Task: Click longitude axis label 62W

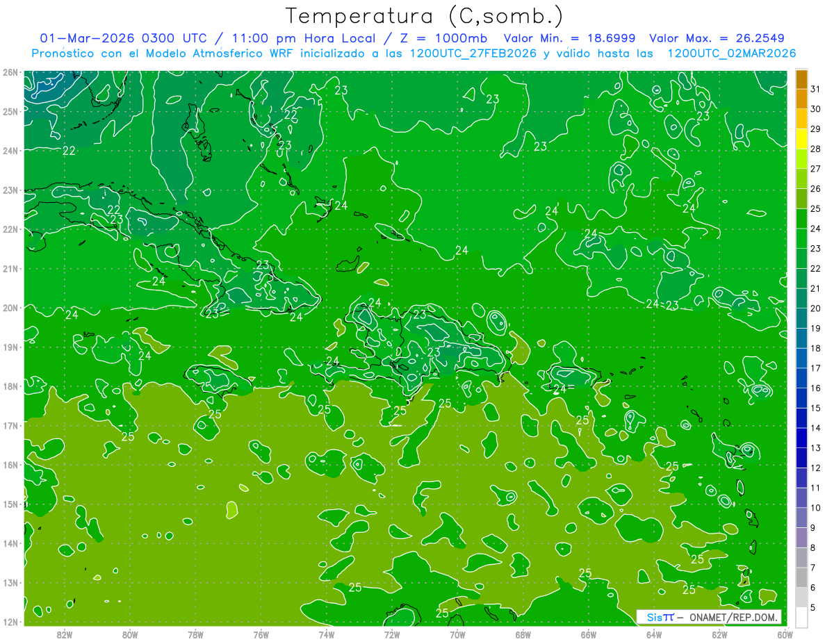Action: [x=719, y=634]
